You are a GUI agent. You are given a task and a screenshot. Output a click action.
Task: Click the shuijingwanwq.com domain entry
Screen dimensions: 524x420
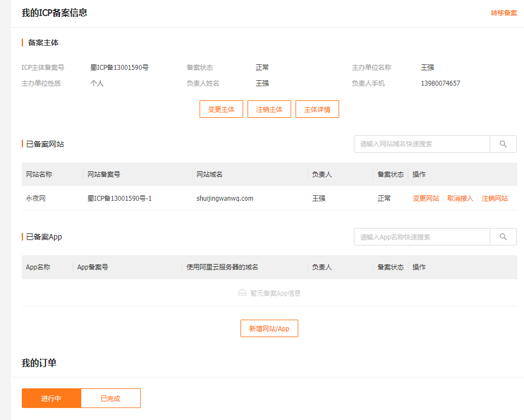point(225,199)
